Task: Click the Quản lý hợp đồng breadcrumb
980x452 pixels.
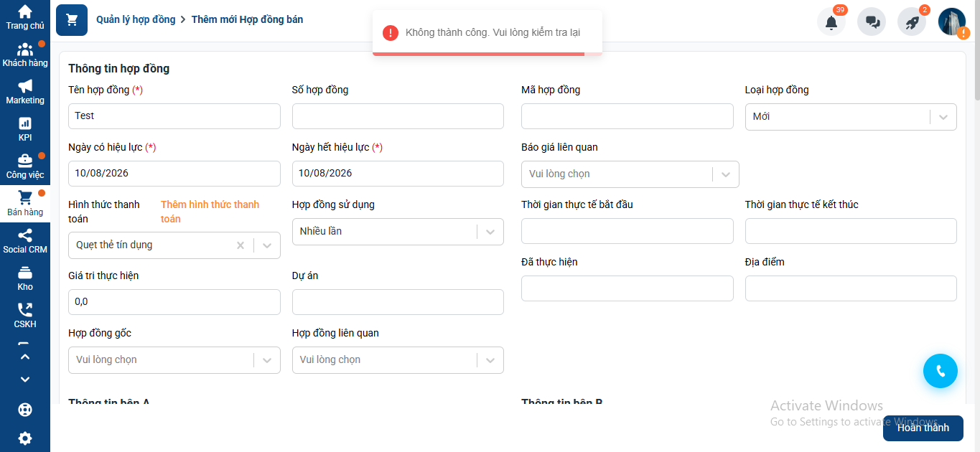Action: (136, 19)
